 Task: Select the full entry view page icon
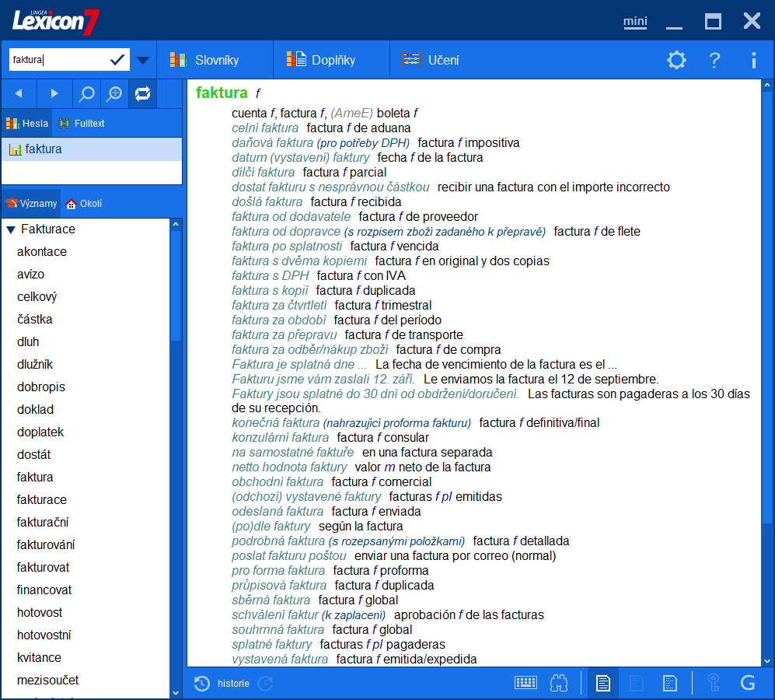coord(603,683)
